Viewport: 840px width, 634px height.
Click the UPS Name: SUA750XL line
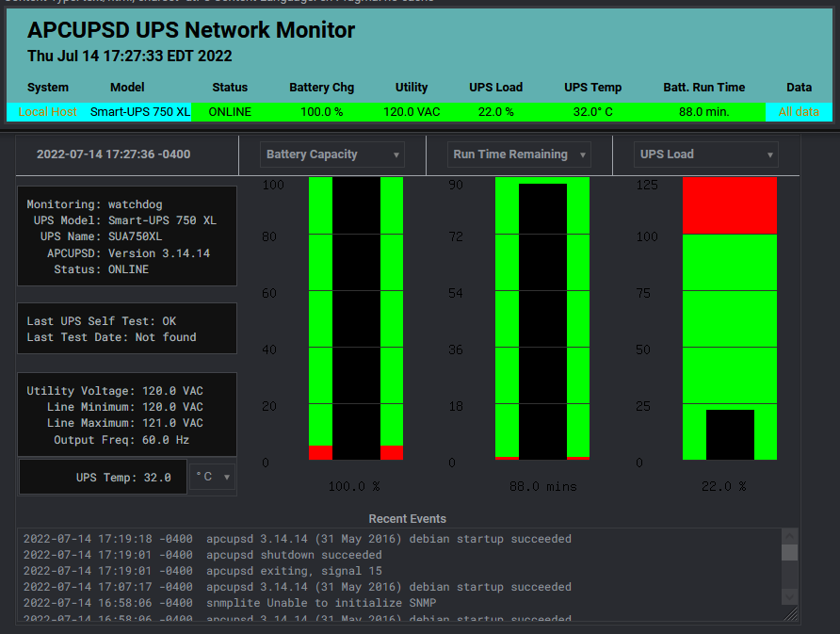tap(101, 236)
